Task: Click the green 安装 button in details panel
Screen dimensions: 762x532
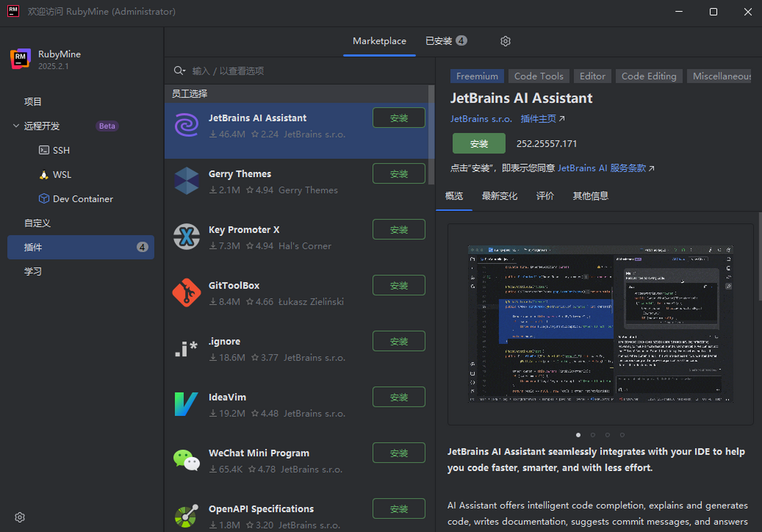Action: [x=479, y=143]
